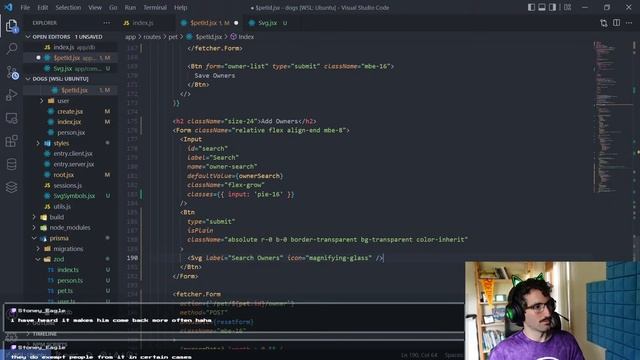Click the webcam overlay video
This screenshot has height=360, width=640.
(552, 311)
